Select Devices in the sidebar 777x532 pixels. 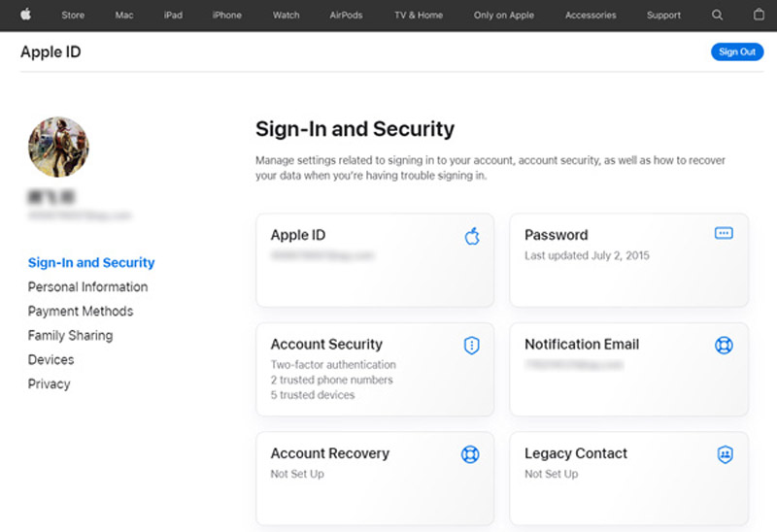click(x=51, y=360)
